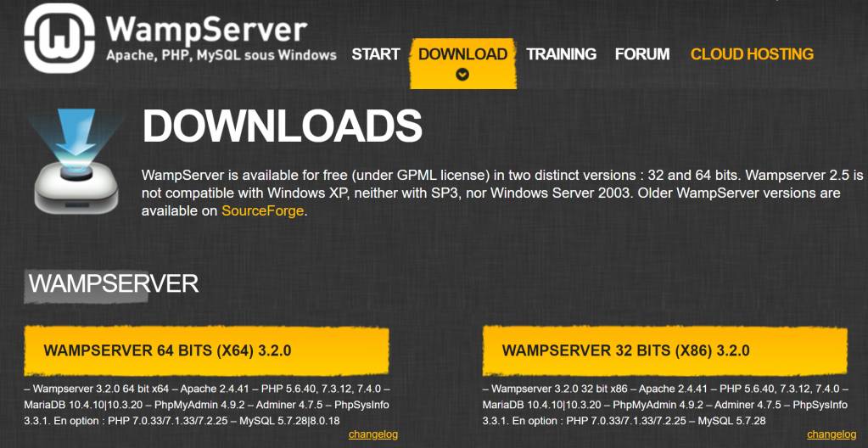Screen dimensions: 868x448
Task: Open the CLOUD HOSTING link
Action: (x=752, y=54)
